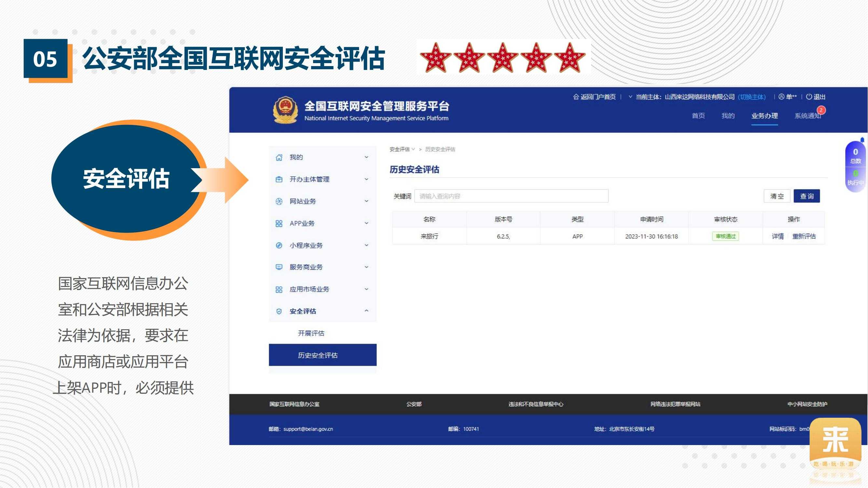Screen dimensions: 868x488
Task: Go to the 首页 navigation tab
Action: pos(698,116)
